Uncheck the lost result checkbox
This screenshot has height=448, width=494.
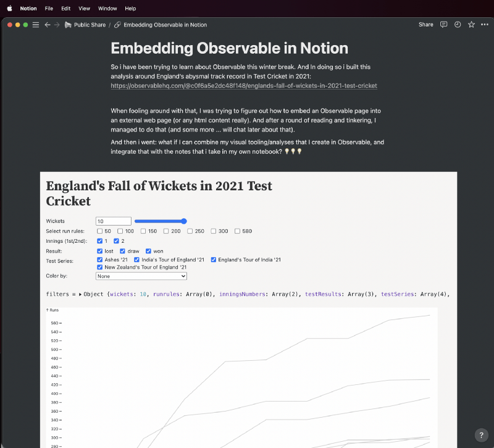tap(100, 251)
